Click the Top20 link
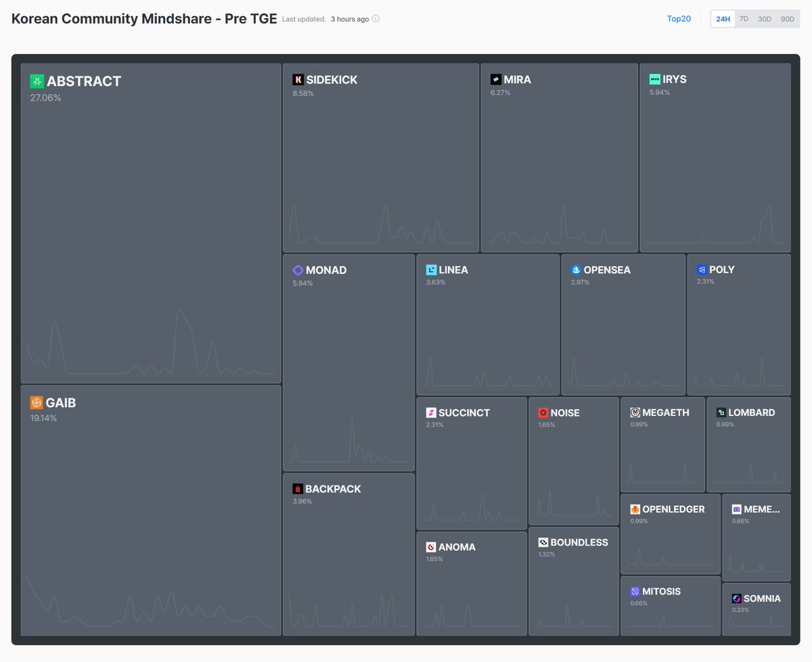The width and height of the screenshot is (812, 662). point(679,19)
